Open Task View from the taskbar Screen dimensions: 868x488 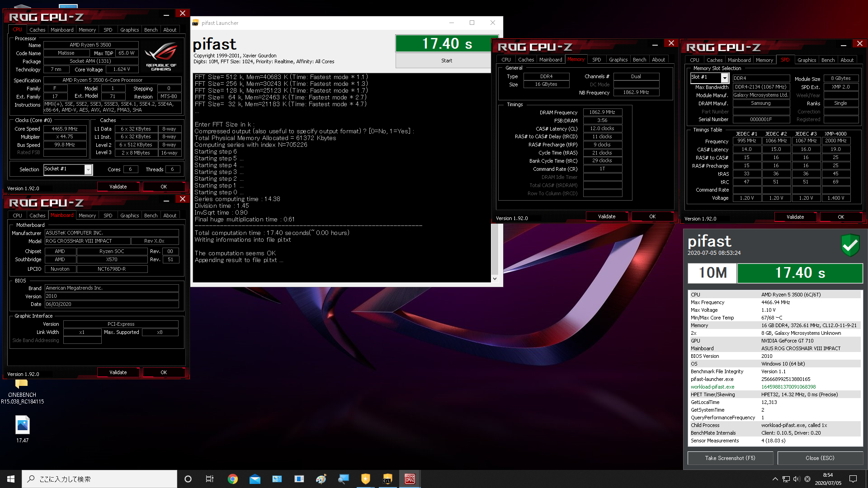click(210, 479)
